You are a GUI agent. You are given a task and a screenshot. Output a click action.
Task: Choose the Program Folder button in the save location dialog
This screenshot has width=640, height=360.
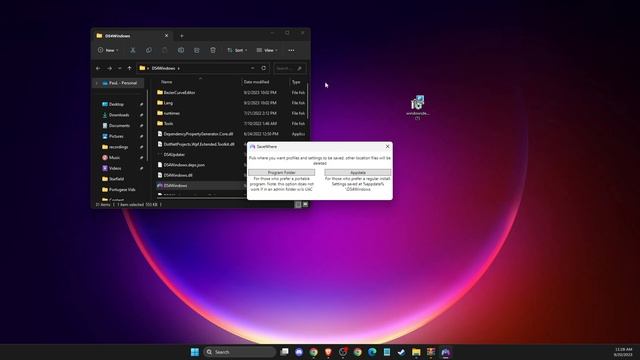click(282, 173)
